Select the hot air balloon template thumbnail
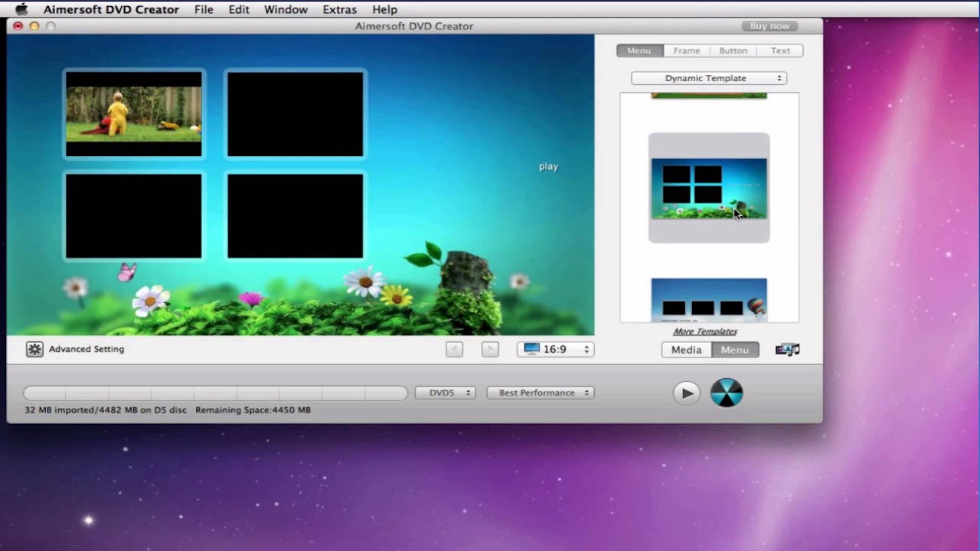 (x=709, y=300)
